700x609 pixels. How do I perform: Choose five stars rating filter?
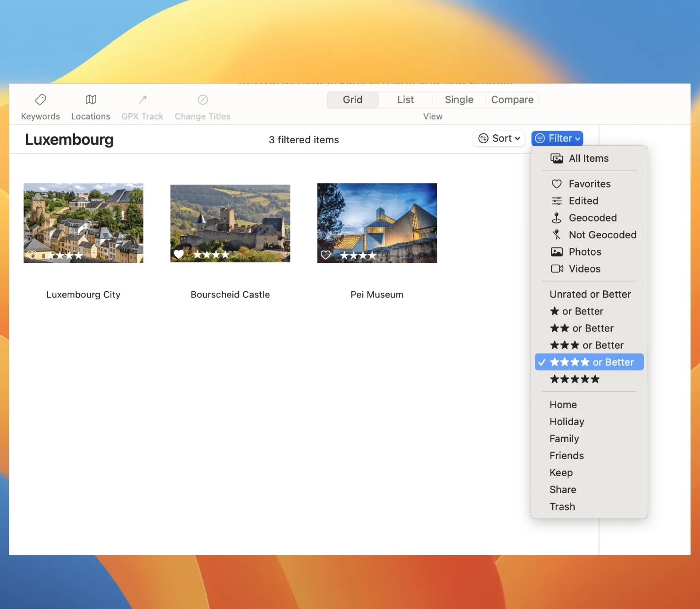[x=575, y=379]
